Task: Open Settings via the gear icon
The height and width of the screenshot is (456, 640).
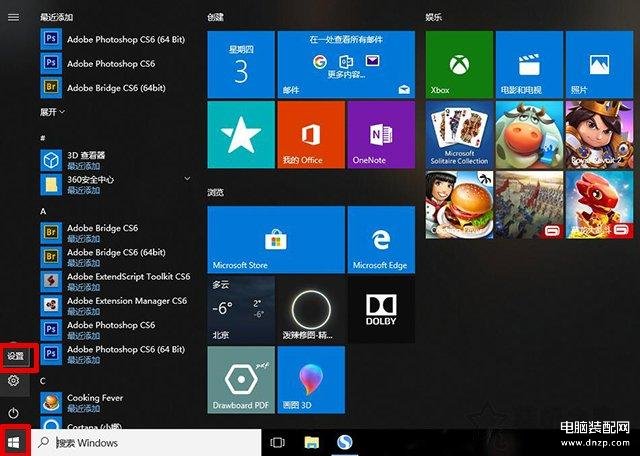Action: [13, 380]
